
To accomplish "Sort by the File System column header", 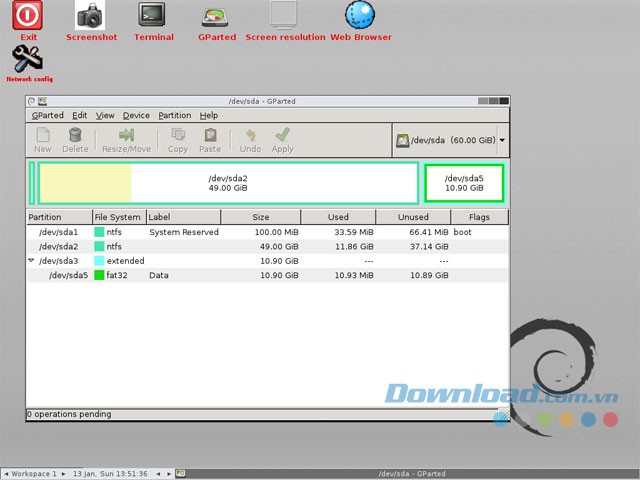I will pyautogui.click(x=119, y=217).
